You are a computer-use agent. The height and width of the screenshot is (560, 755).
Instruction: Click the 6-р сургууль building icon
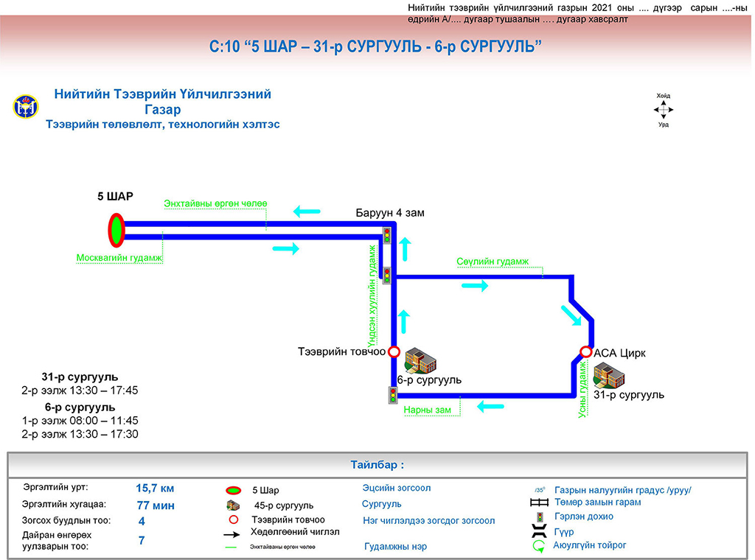point(420,359)
